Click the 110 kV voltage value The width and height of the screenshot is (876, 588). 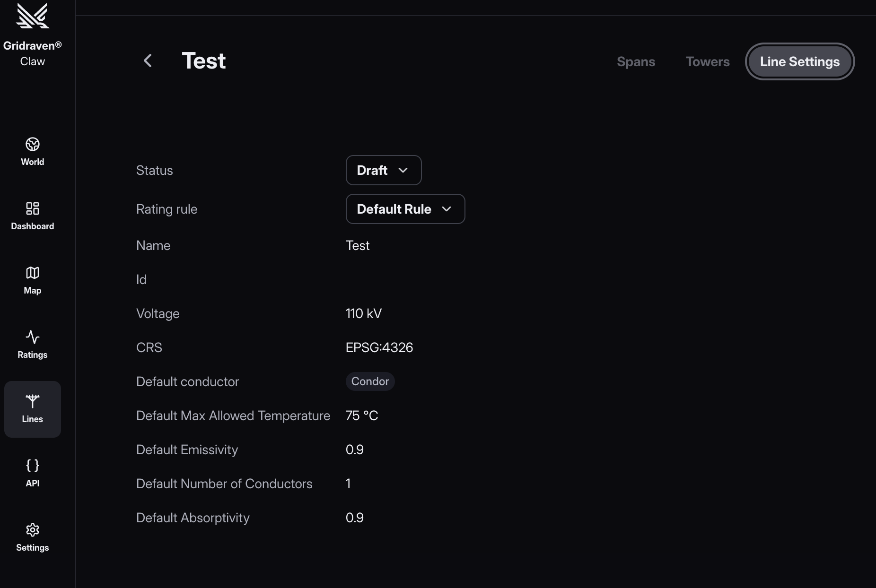click(x=364, y=313)
